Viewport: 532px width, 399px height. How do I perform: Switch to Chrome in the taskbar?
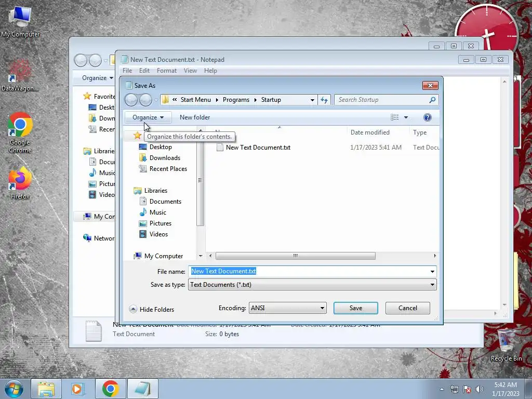(x=110, y=389)
